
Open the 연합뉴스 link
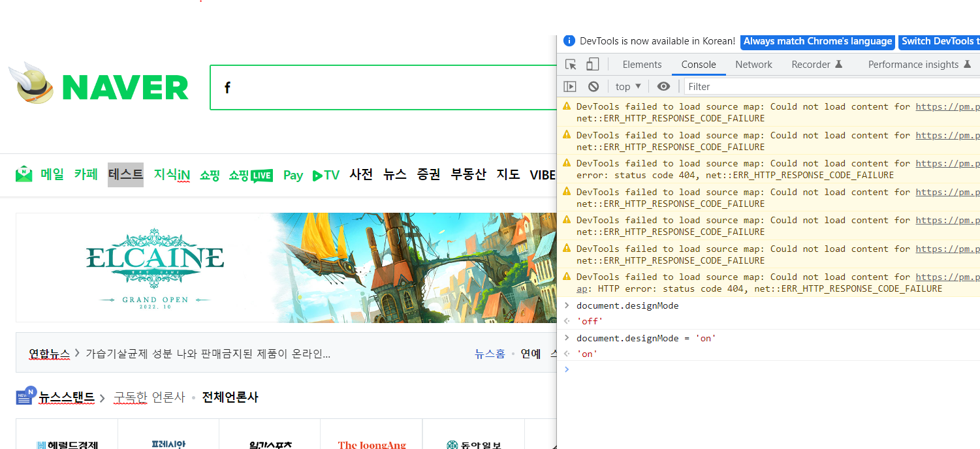point(49,354)
